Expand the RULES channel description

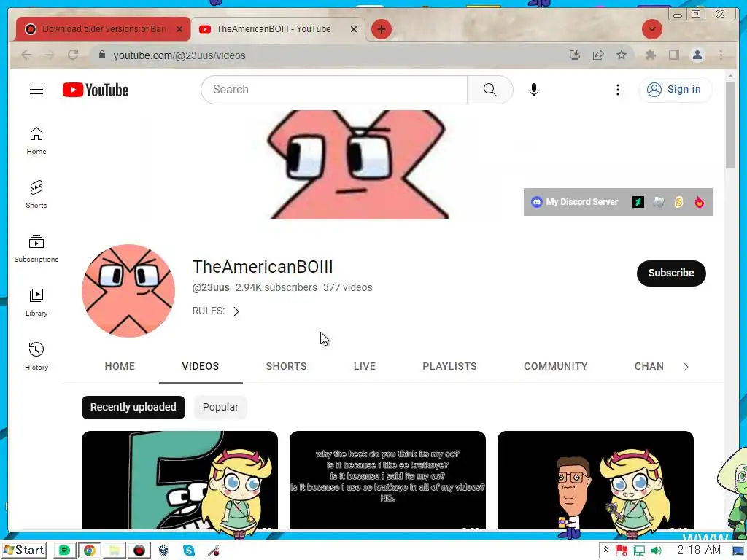pos(216,311)
